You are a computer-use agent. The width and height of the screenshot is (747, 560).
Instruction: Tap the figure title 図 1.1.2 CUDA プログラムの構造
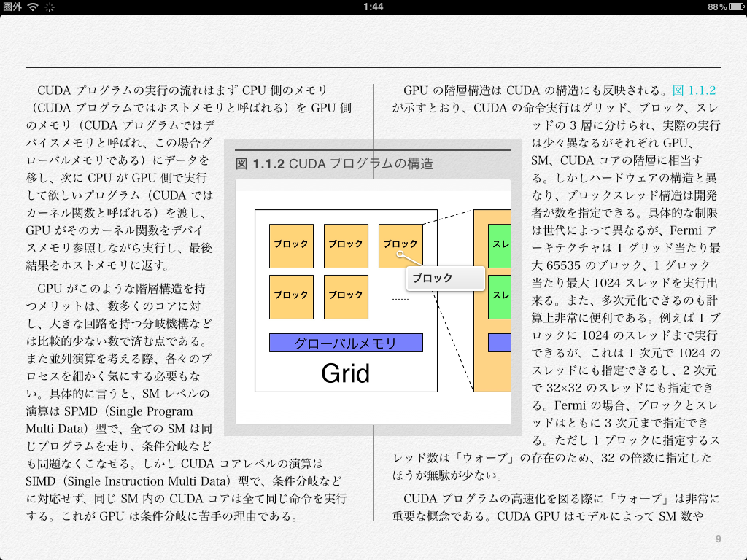(334, 163)
